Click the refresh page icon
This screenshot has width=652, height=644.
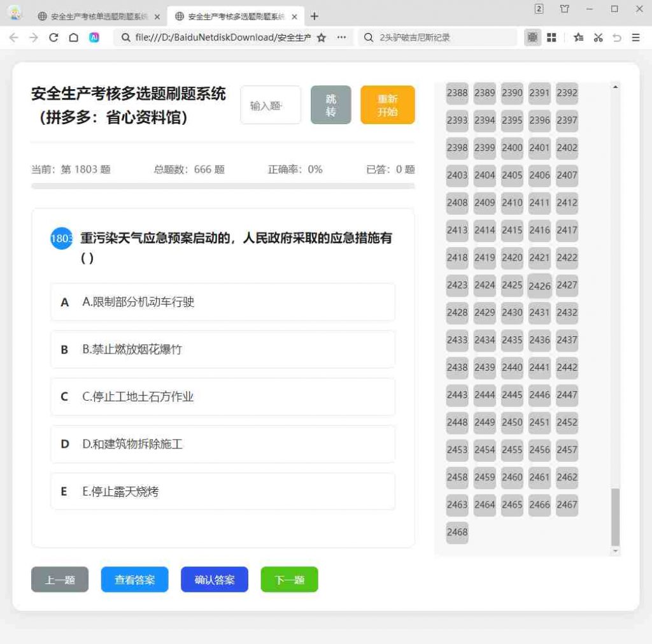53,38
